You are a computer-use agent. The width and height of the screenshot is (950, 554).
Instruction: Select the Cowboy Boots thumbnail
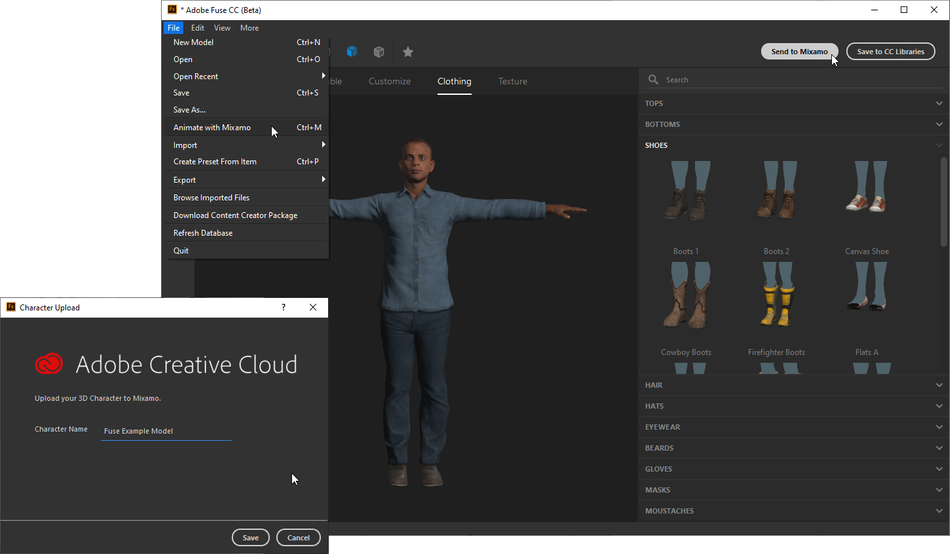[x=686, y=295]
